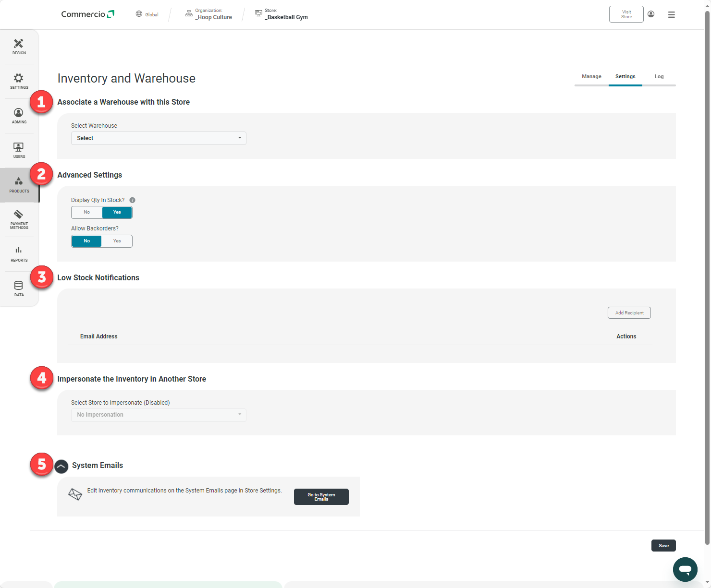Set Allow Backorders to Yes
This screenshot has width=711, height=588.
pos(117,241)
